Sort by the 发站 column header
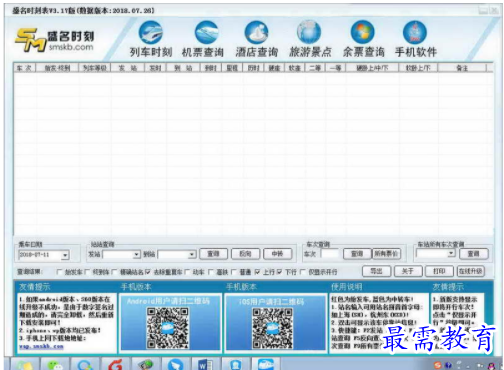Screen dimensions: 504x370 (x=128, y=68)
